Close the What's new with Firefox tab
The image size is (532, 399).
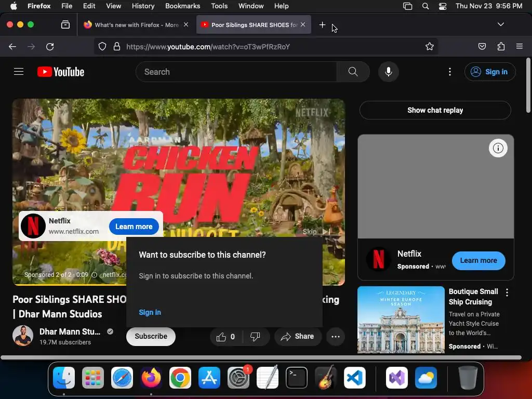coord(186,24)
